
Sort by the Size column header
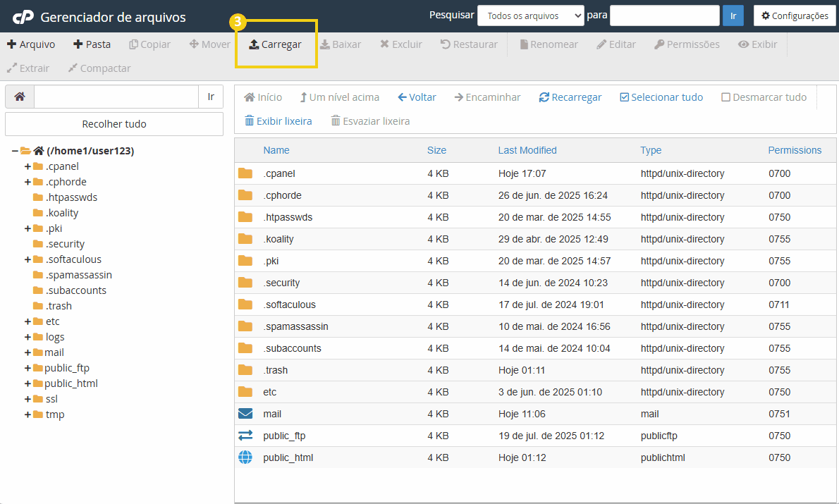click(x=436, y=150)
